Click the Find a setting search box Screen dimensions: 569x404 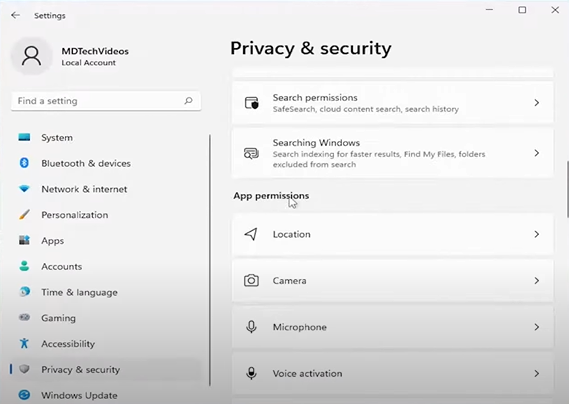pyautogui.click(x=106, y=101)
